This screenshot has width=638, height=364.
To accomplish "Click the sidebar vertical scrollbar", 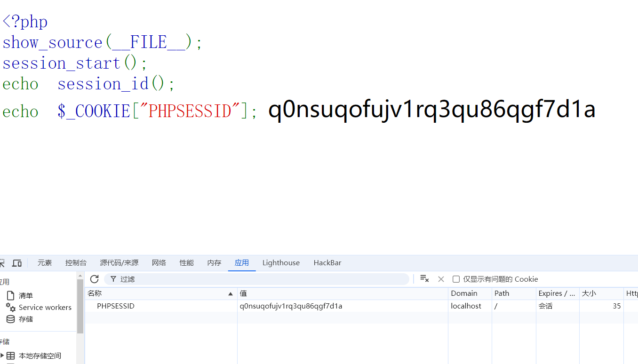I will (x=80, y=306).
